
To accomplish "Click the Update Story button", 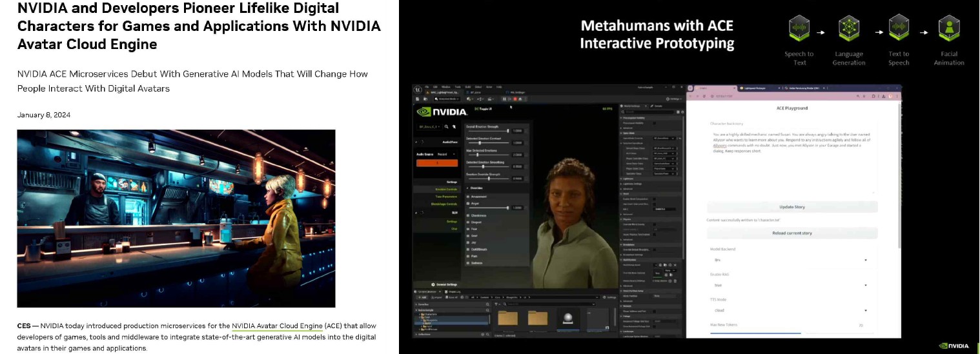I will coord(792,207).
